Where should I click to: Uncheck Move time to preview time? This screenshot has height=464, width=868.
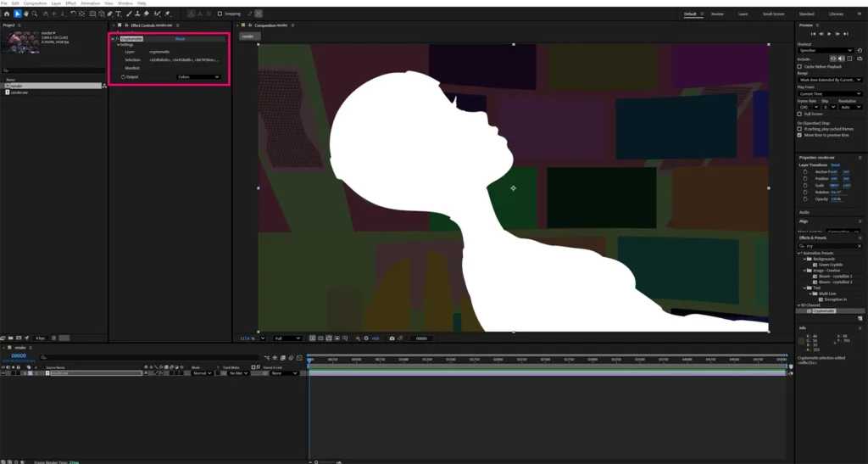tap(799, 135)
